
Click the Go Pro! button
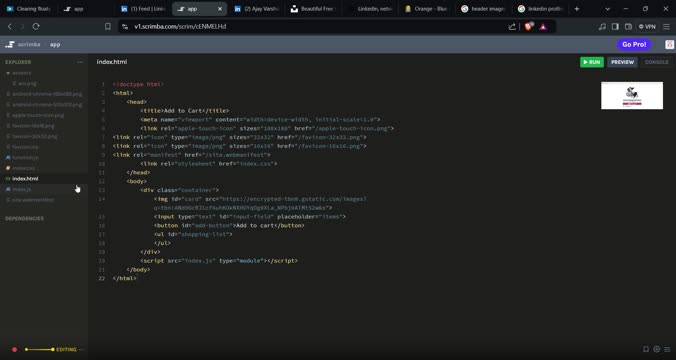(634, 44)
